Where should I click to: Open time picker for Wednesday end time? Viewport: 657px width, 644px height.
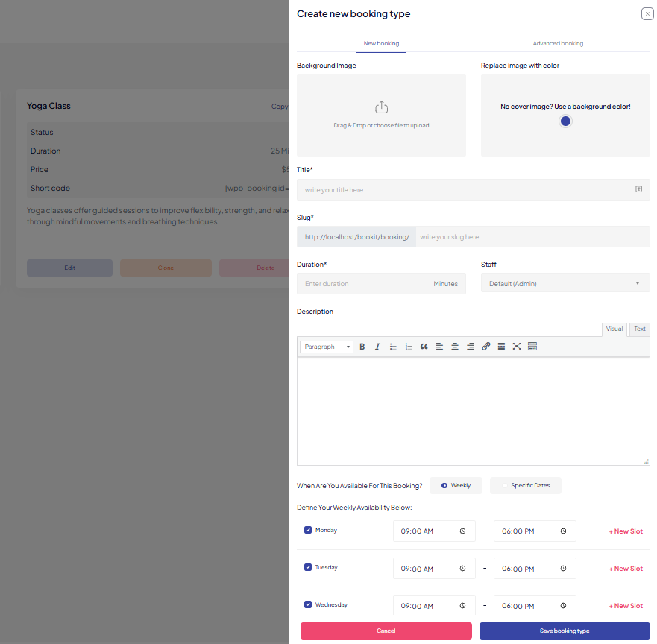click(564, 605)
